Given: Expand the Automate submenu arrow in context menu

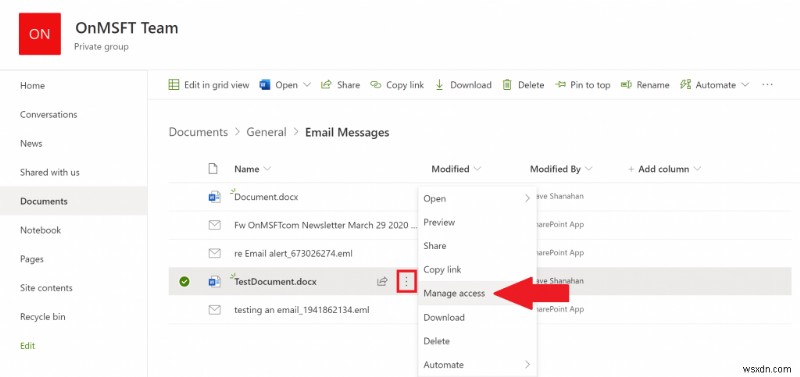Looking at the screenshot, I should (527, 364).
